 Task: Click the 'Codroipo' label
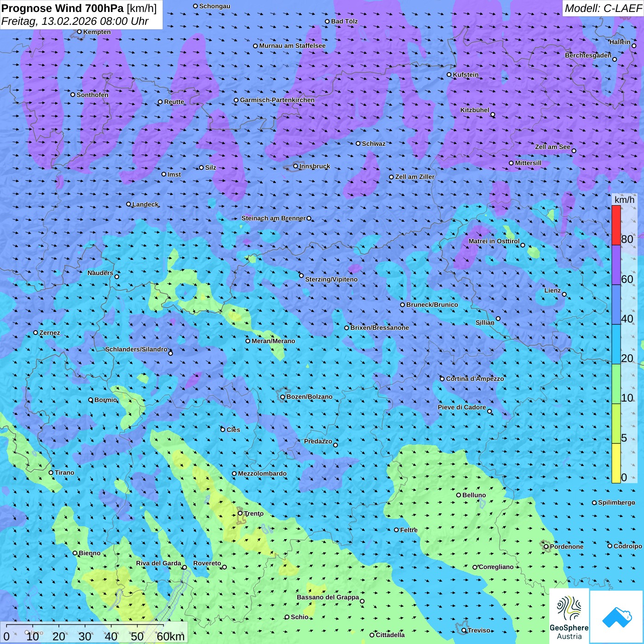click(628, 546)
